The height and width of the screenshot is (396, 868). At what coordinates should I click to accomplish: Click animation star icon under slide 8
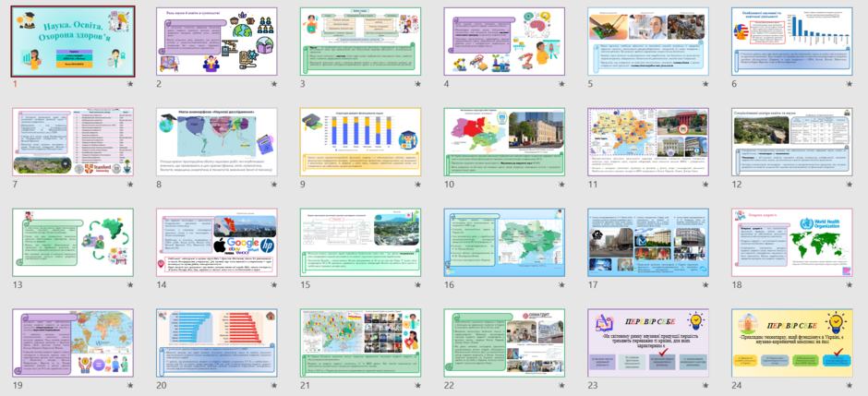(x=274, y=185)
